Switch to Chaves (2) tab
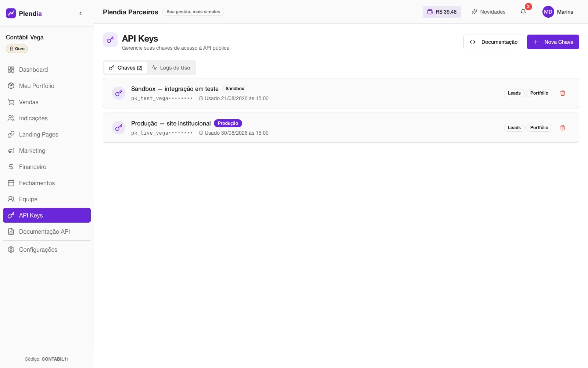The height and width of the screenshot is (368, 588). [x=126, y=68]
